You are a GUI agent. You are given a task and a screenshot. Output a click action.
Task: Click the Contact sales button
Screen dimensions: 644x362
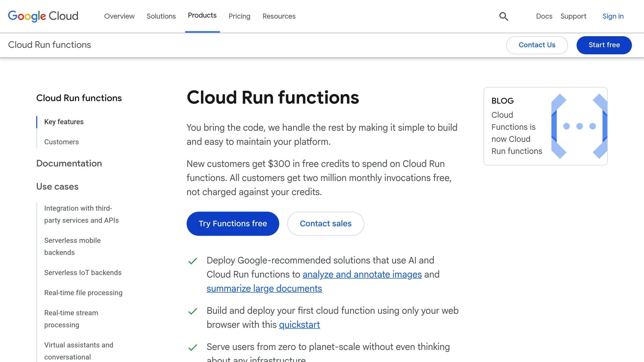pyautogui.click(x=325, y=224)
